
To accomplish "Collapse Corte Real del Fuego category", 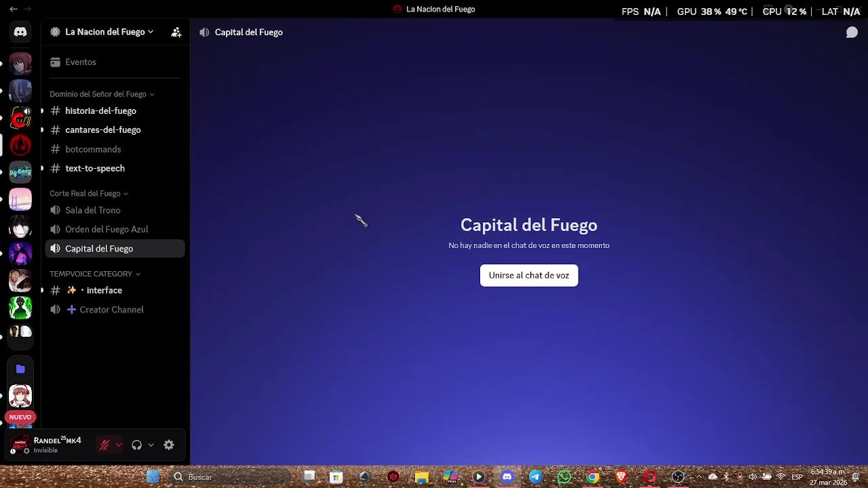I will pyautogui.click(x=89, y=193).
